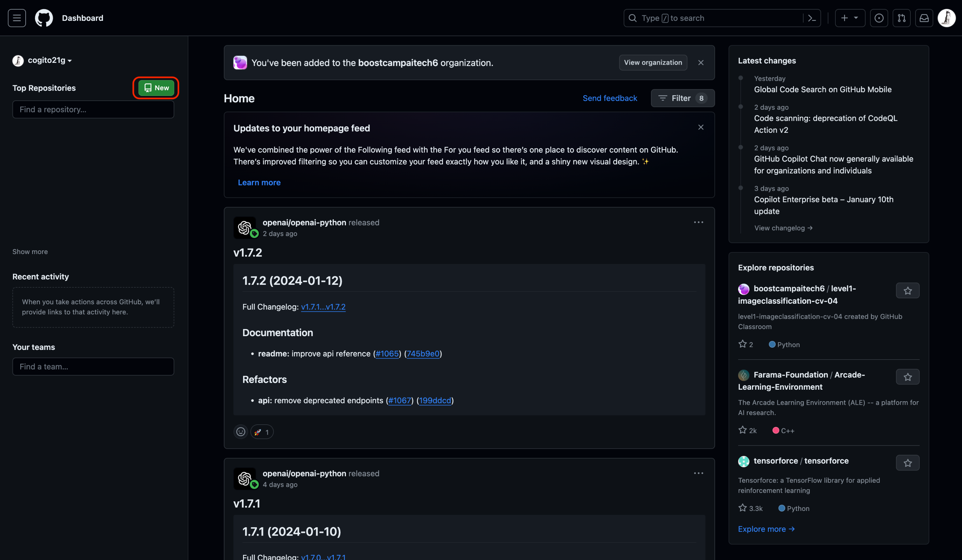Screen dimensions: 962x560
Task: Open the Explore more link
Action: pos(766,529)
